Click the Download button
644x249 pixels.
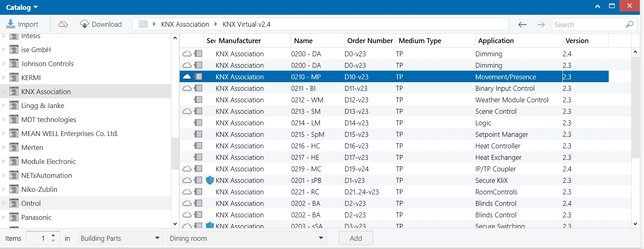click(x=101, y=24)
